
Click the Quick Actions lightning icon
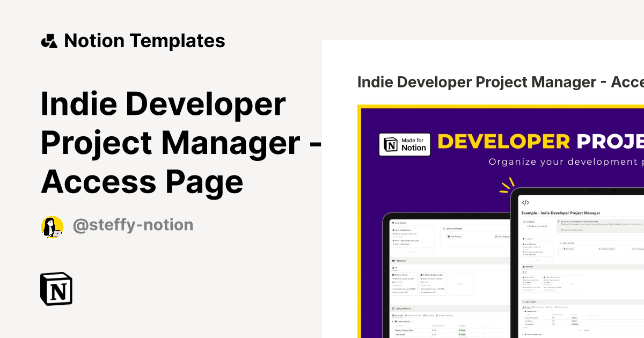[444, 229]
